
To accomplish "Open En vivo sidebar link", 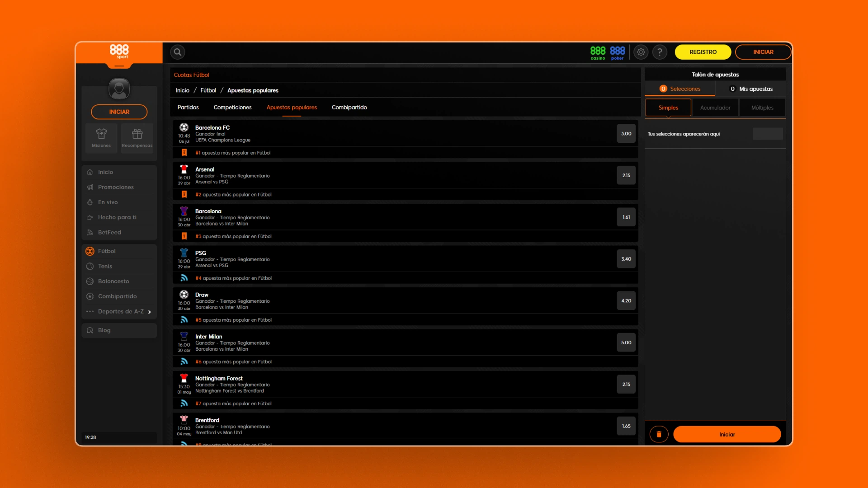I will [x=108, y=202].
